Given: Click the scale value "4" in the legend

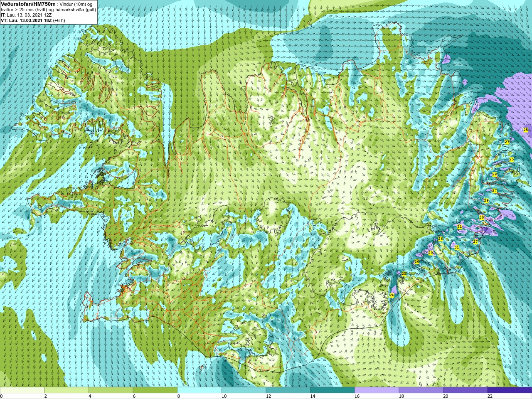Looking at the screenshot, I should coord(90,396).
